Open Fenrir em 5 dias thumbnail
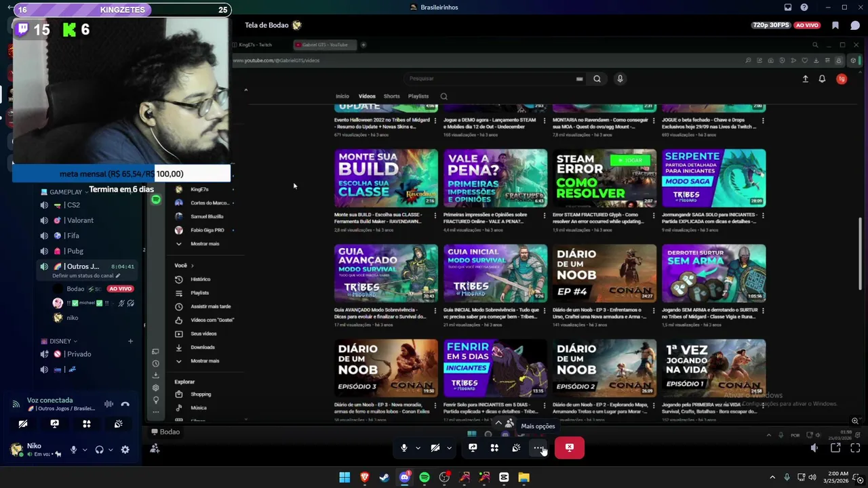Screen dimensions: 868x488 (x=495, y=368)
